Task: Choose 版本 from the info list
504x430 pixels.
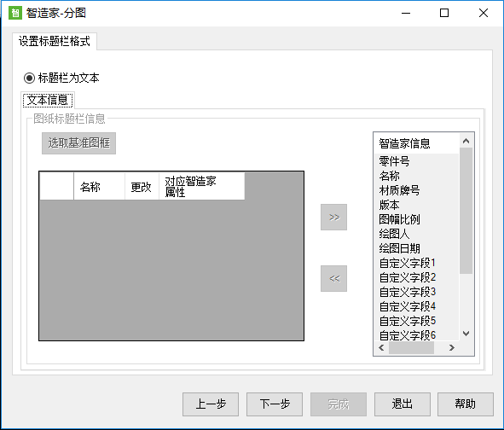Action: pos(416,205)
